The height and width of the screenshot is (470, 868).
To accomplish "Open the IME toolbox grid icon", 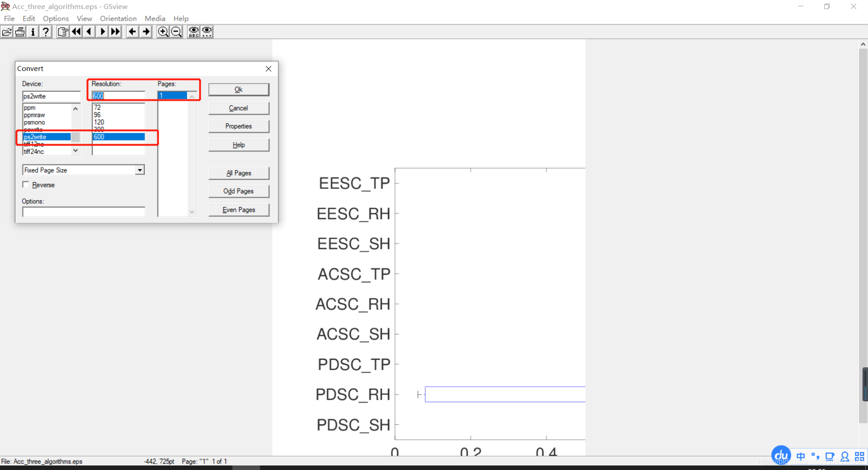I will [859, 456].
